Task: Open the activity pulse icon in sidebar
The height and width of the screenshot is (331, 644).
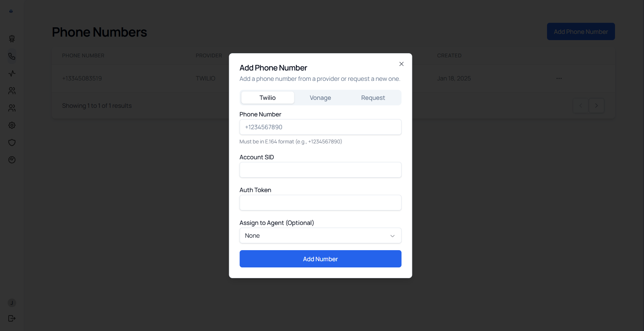Action: pos(12,73)
